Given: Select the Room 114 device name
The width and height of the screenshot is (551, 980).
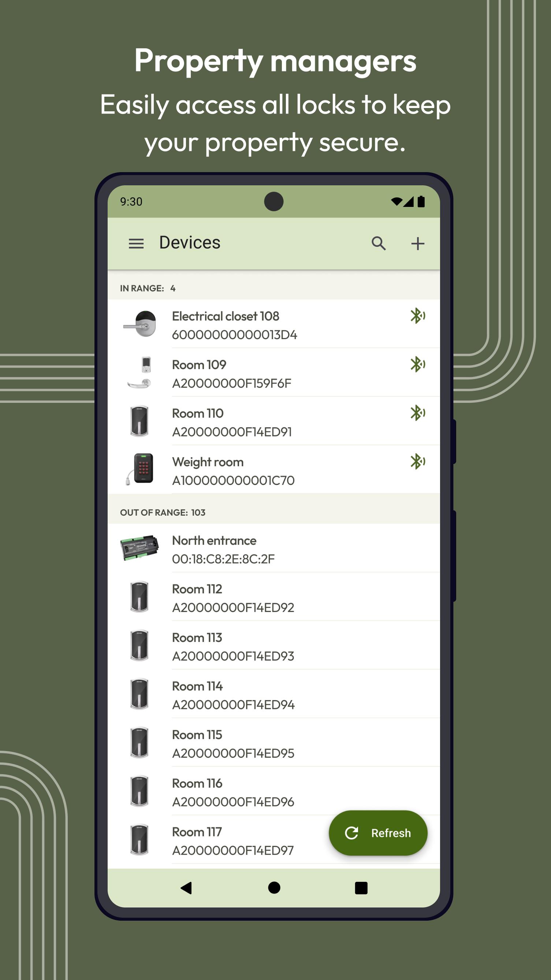Looking at the screenshot, I should pyautogui.click(x=197, y=687).
